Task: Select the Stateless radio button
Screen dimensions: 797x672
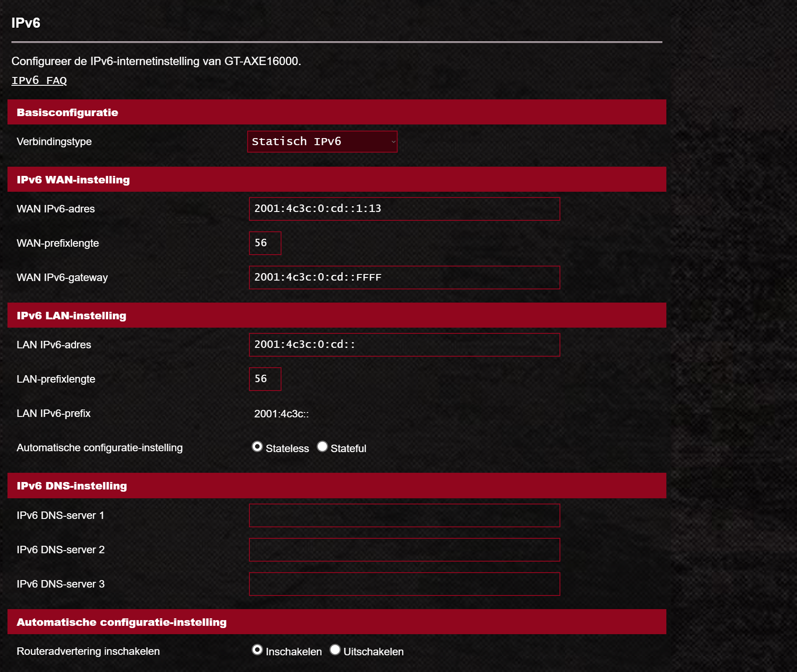Action: pos(257,447)
